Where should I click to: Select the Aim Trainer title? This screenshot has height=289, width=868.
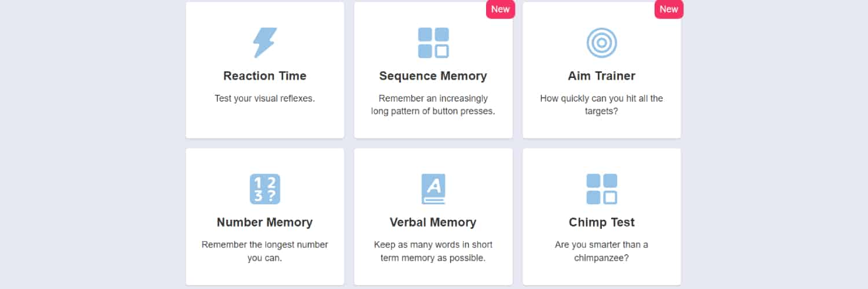[x=602, y=76]
